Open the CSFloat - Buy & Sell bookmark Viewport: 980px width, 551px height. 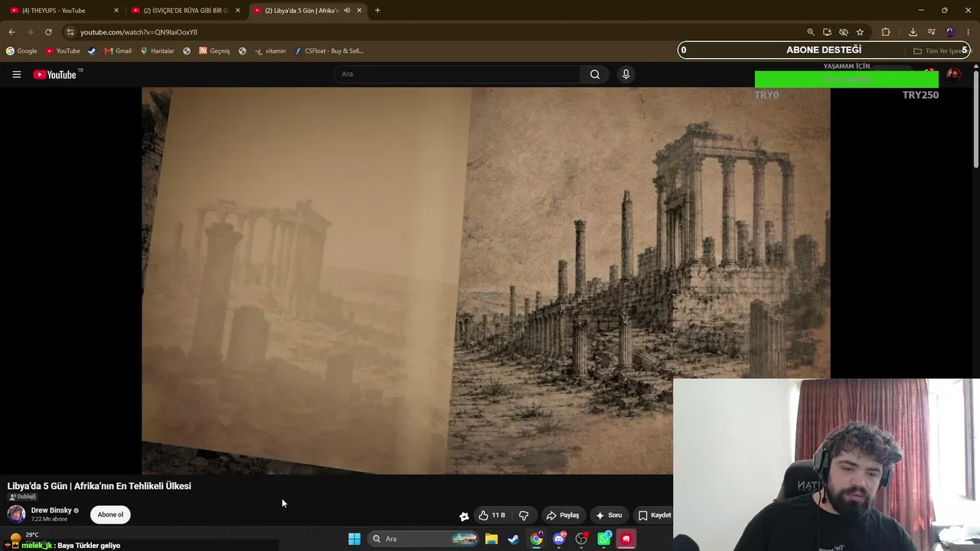pyautogui.click(x=328, y=51)
